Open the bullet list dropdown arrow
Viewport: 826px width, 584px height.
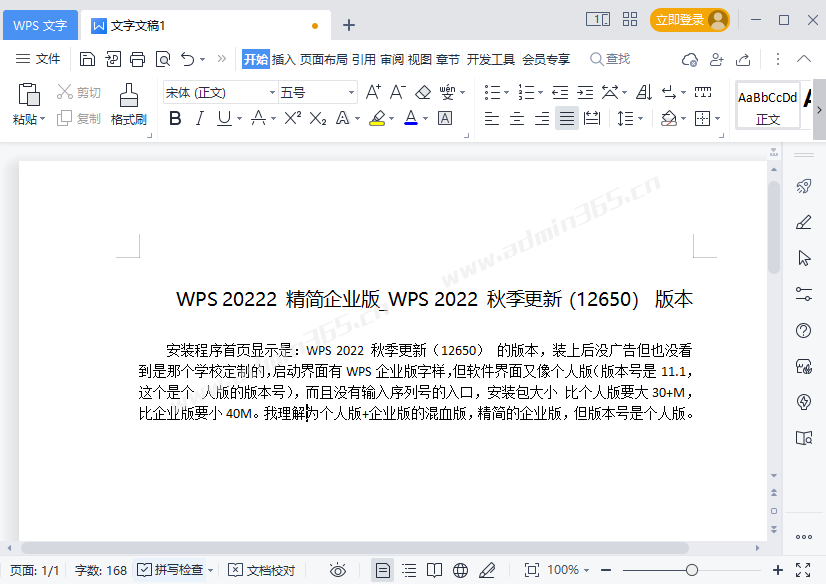[506, 93]
